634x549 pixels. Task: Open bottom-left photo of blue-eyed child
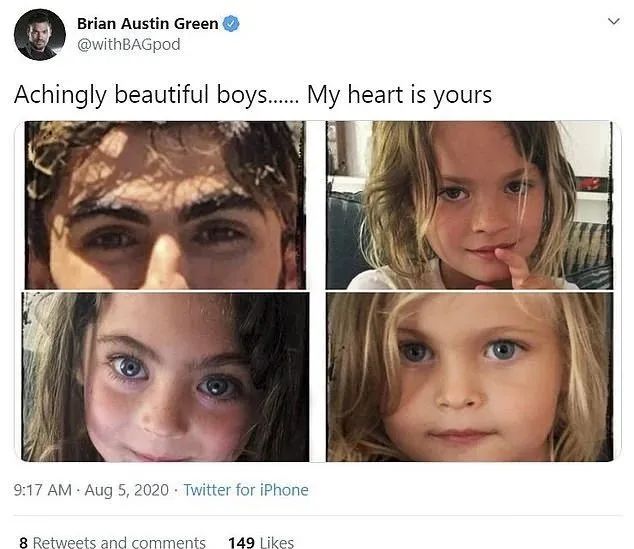pyautogui.click(x=165, y=377)
